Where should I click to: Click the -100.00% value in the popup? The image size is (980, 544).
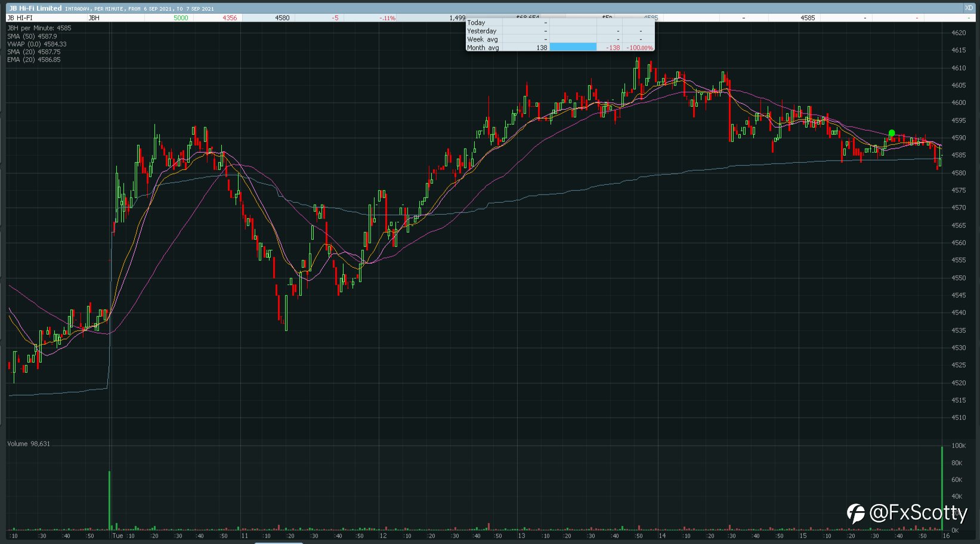point(641,48)
